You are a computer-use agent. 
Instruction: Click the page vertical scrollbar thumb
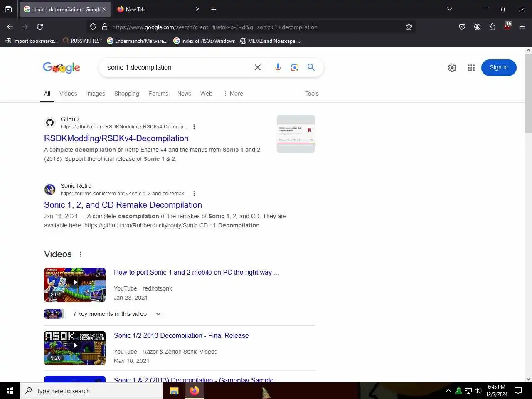(528, 94)
